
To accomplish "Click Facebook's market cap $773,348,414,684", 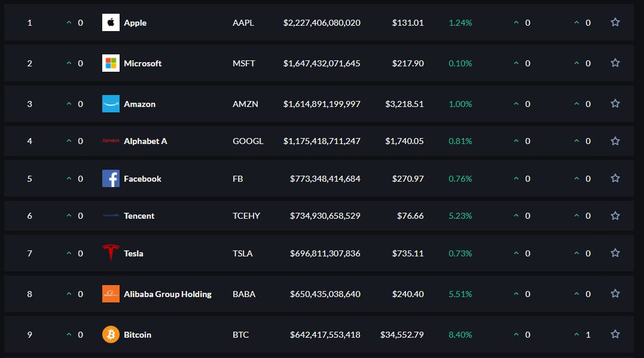I will [x=325, y=179].
